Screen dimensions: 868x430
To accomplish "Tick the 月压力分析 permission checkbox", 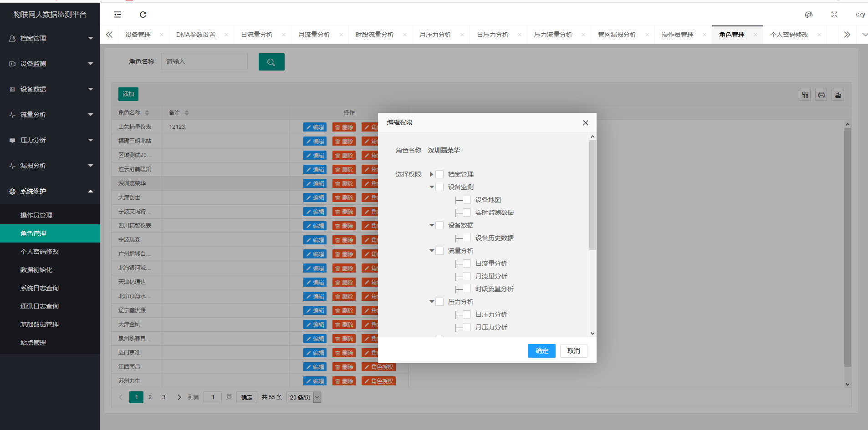I will (467, 327).
